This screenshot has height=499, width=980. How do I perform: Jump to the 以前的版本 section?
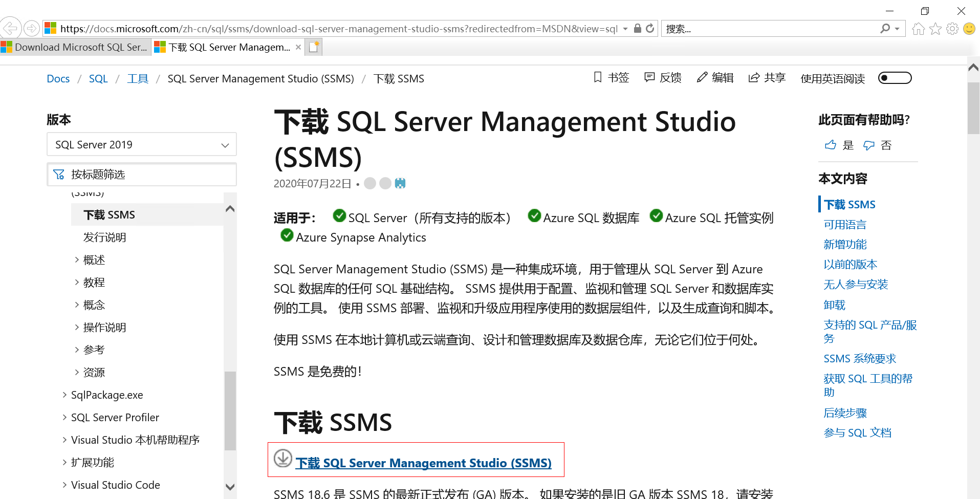(851, 265)
